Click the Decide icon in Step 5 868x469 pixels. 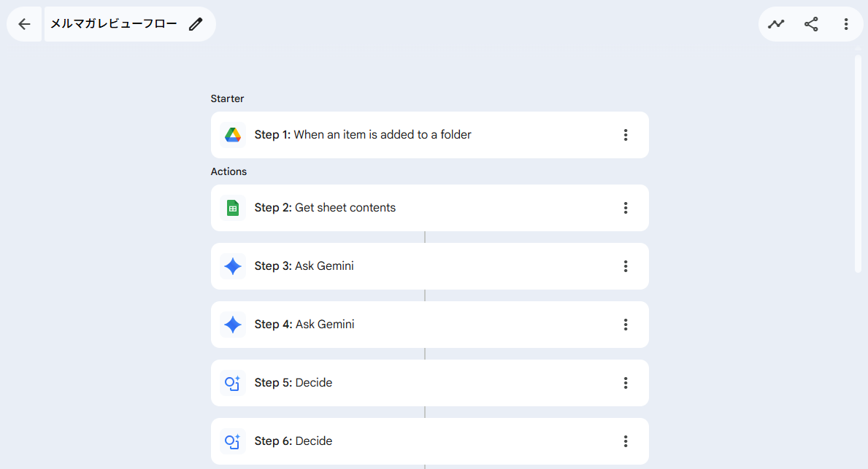pos(233,383)
